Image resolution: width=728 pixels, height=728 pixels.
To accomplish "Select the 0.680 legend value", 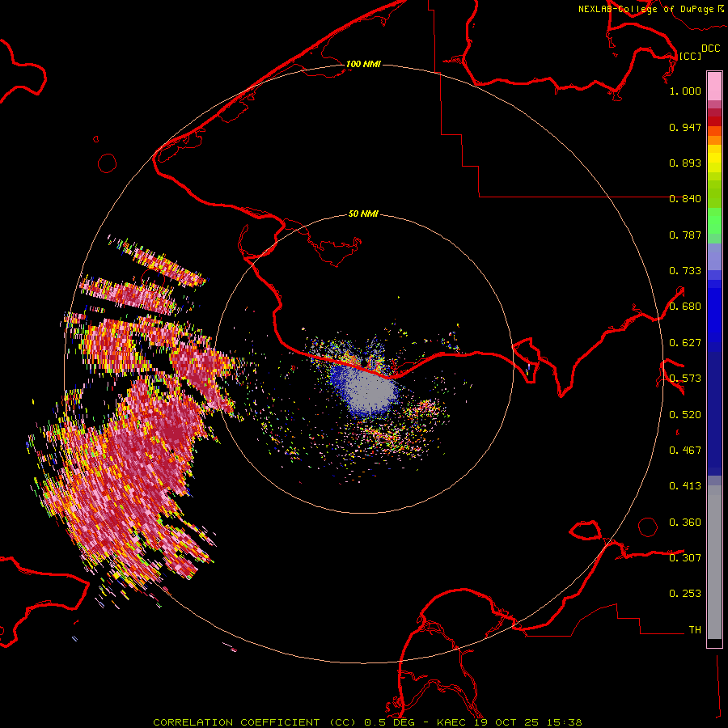I will click(x=685, y=307).
